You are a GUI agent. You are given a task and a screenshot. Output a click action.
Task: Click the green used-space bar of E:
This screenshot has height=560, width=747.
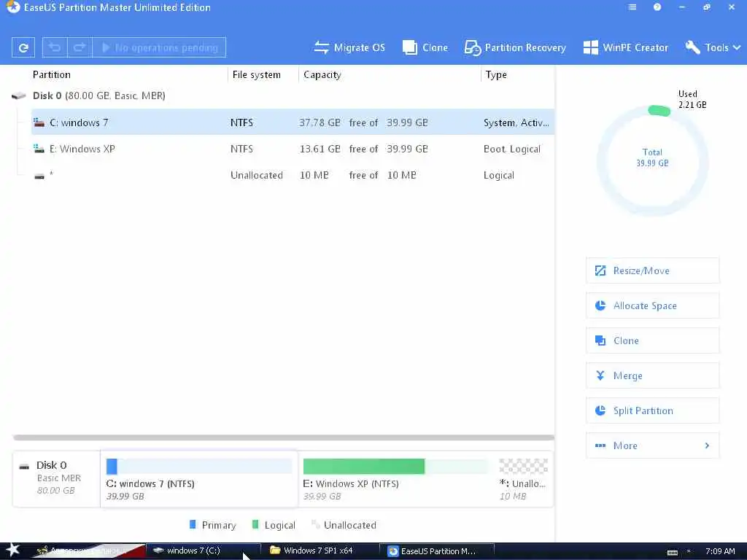[363, 466]
